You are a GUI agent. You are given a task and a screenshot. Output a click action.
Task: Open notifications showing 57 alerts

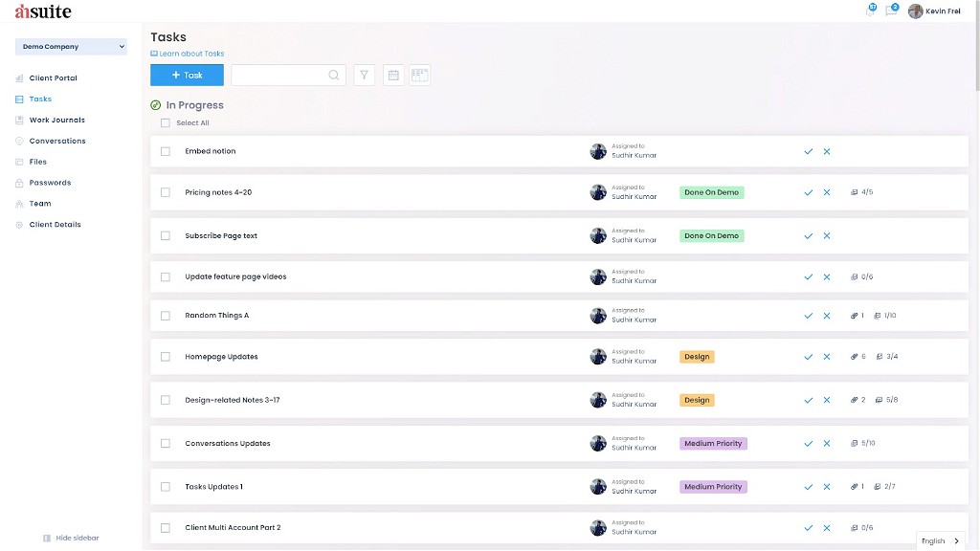[871, 9]
